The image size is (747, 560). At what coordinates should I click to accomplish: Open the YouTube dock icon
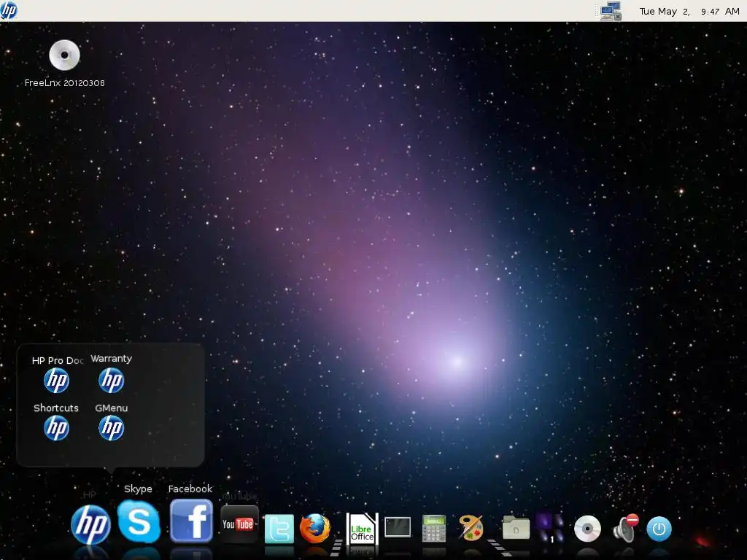tap(239, 524)
